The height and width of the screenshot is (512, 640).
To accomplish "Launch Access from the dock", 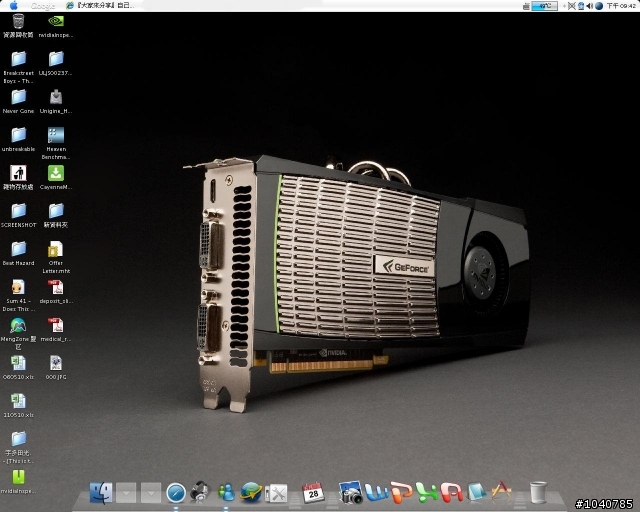I will pos(452,492).
